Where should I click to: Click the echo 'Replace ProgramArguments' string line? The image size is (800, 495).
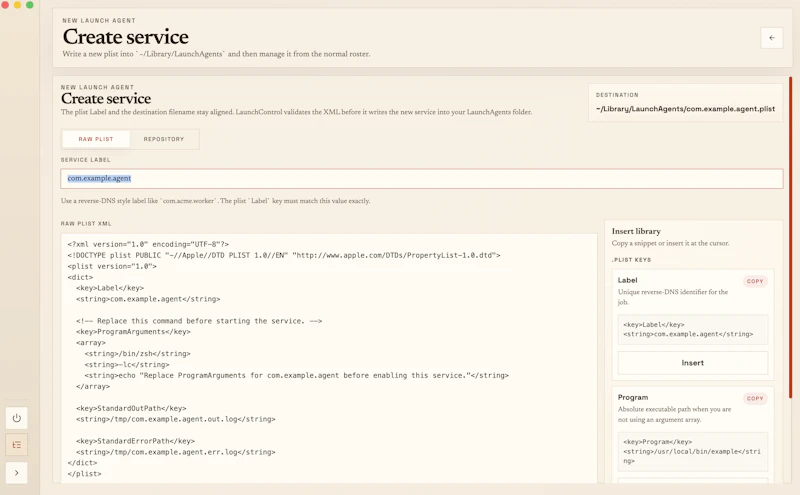pos(296,376)
